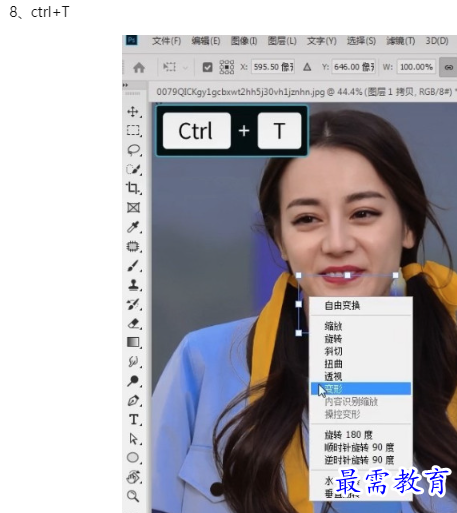Open the 文件(F) menu
The height and width of the screenshot is (513, 457).
coord(166,41)
